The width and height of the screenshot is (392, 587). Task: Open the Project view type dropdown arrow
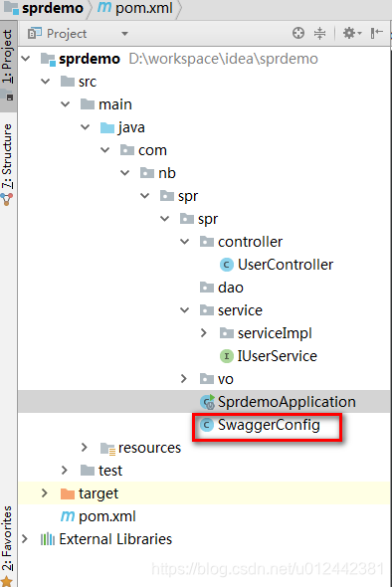point(124,34)
